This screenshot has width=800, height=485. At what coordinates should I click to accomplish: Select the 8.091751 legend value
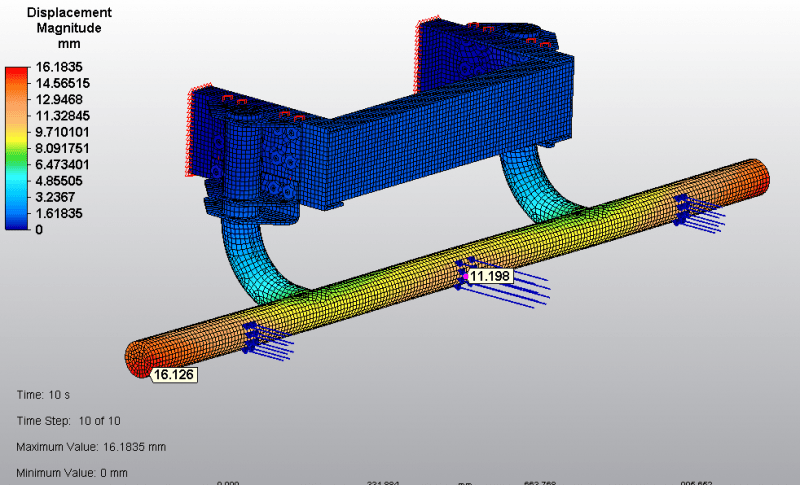62,148
